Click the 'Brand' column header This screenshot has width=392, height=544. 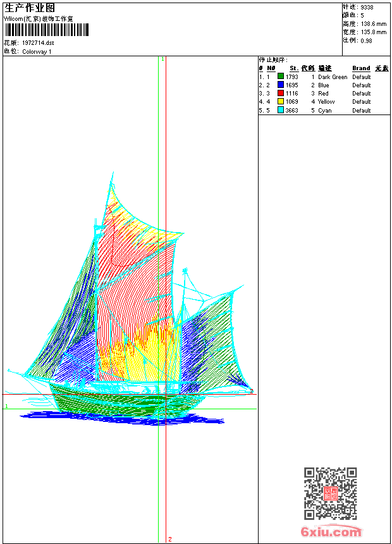click(x=361, y=68)
